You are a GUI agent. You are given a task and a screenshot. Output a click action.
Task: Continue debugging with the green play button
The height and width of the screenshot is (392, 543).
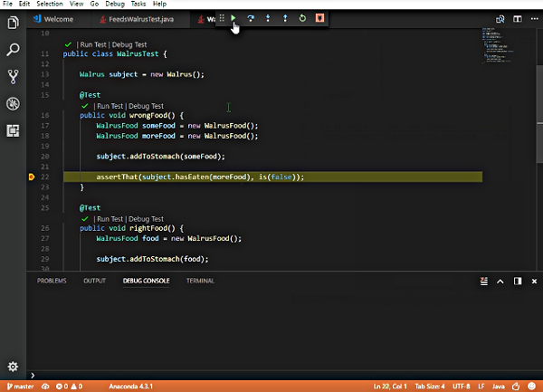click(233, 18)
